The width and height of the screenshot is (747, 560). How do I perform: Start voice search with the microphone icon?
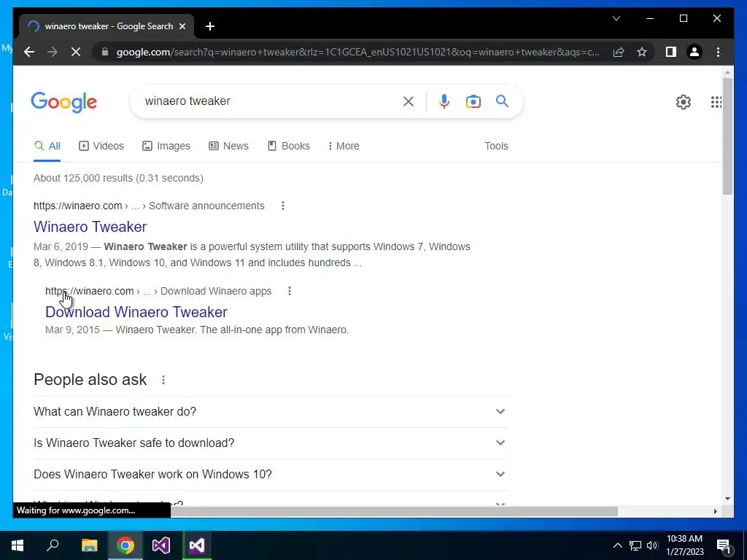(444, 101)
